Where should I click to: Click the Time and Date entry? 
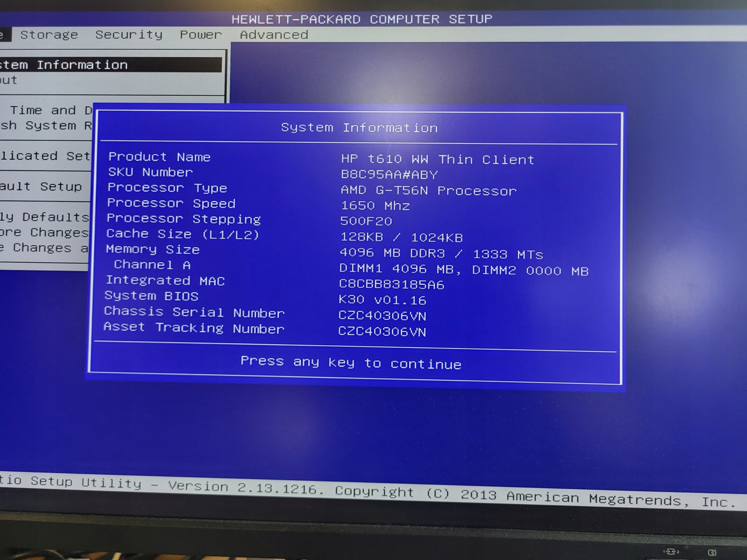click(50, 111)
